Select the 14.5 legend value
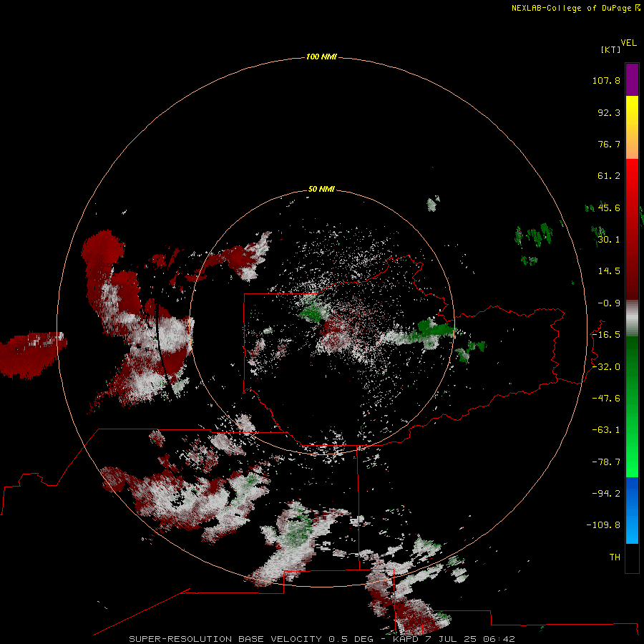The width and height of the screenshot is (644, 644). click(x=609, y=271)
